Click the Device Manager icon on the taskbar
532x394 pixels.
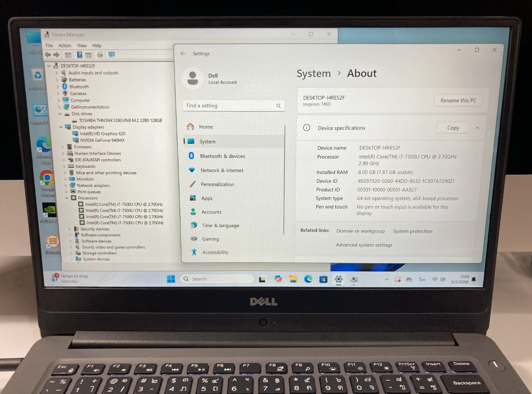[x=354, y=280]
